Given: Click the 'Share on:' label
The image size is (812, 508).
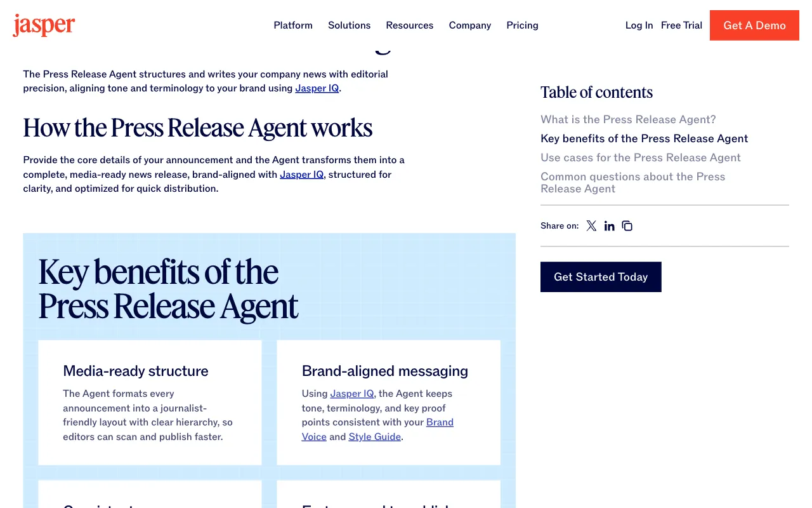Looking at the screenshot, I should [x=560, y=225].
